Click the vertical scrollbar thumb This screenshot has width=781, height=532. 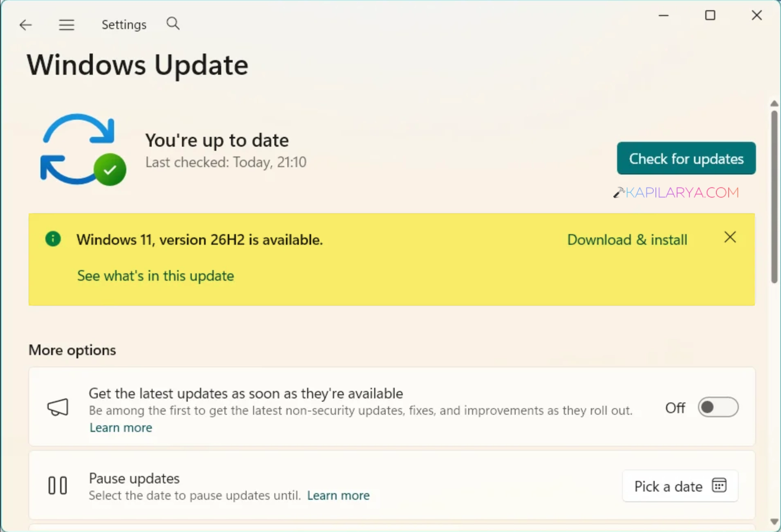[774, 197]
